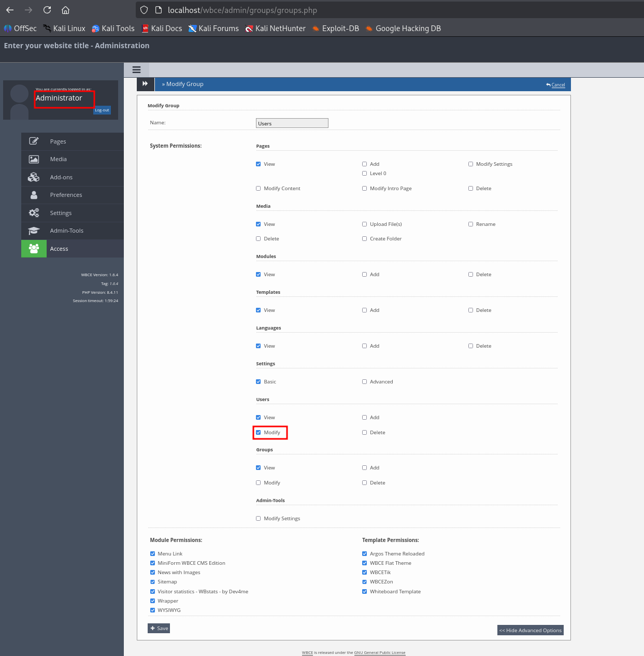Enable Languages Add permission
Screen dimensions: 644x656
(x=364, y=346)
